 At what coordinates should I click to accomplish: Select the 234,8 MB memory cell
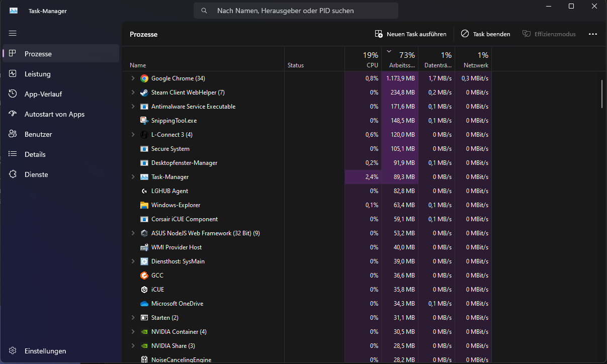[400, 93]
